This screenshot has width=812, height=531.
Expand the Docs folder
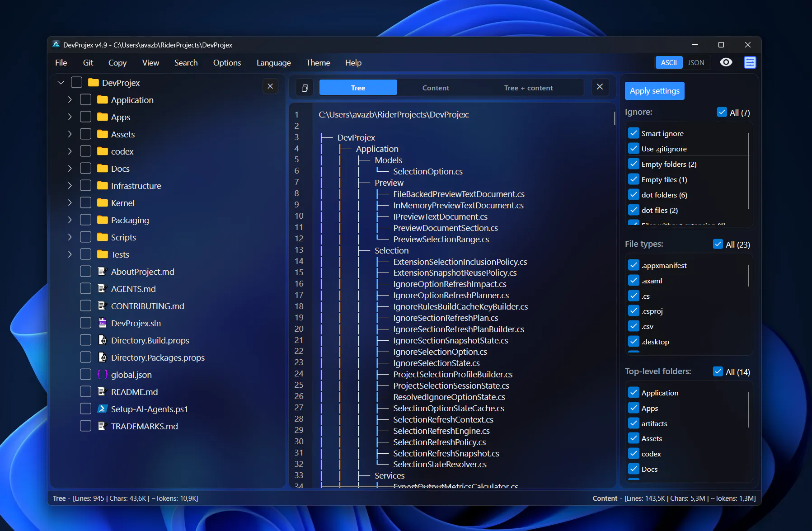70,168
